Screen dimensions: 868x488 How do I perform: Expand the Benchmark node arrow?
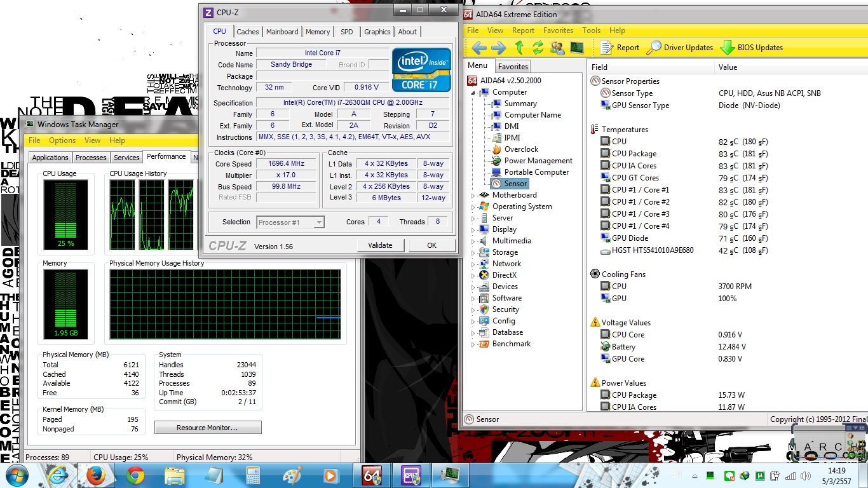pos(473,344)
